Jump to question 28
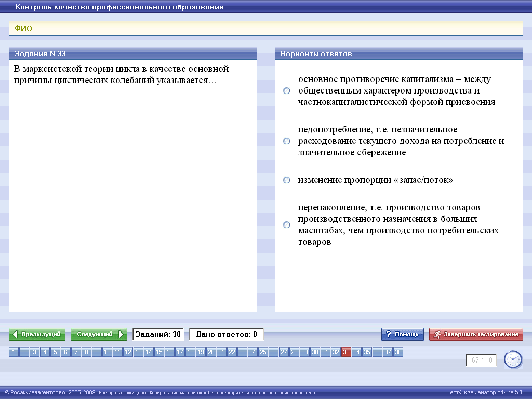The width and height of the screenshot is (532, 399). 294,352
